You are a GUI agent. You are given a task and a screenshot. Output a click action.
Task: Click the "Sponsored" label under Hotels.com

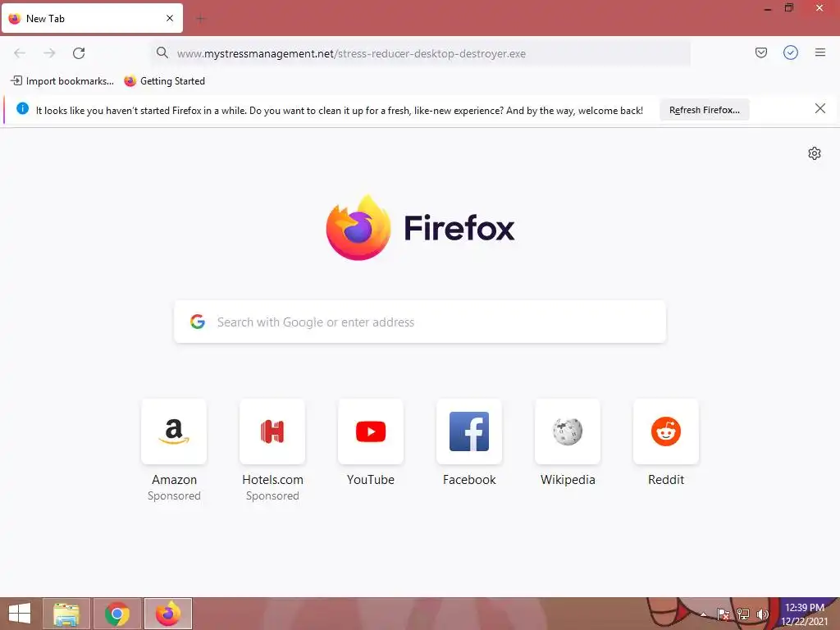[x=272, y=496]
